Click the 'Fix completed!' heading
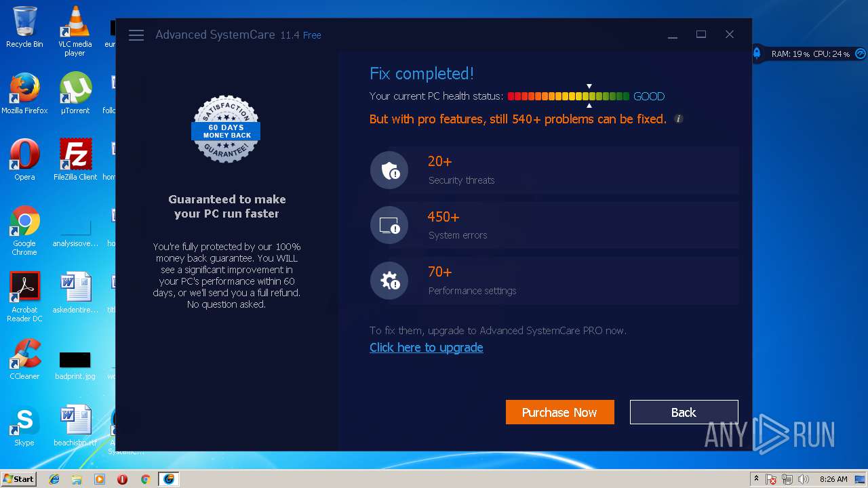This screenshot has width=868, height=488. [422, 73]
